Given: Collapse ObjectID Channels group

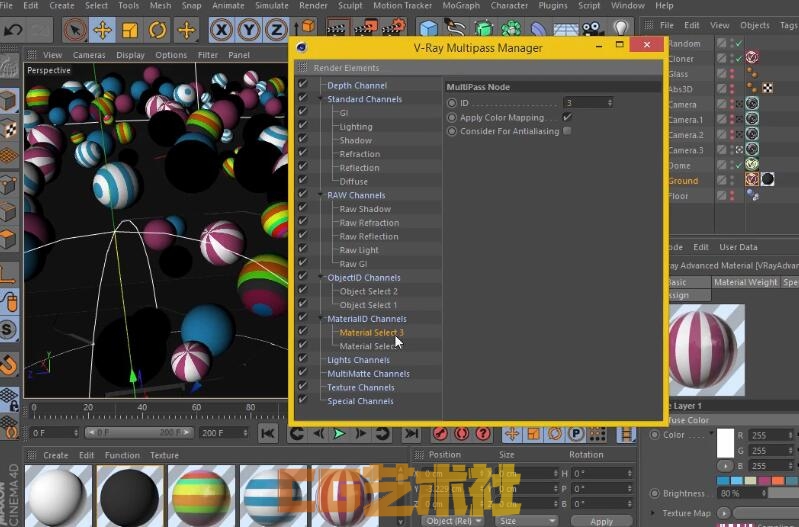Looking at the screenshot, I should (321, 277).
